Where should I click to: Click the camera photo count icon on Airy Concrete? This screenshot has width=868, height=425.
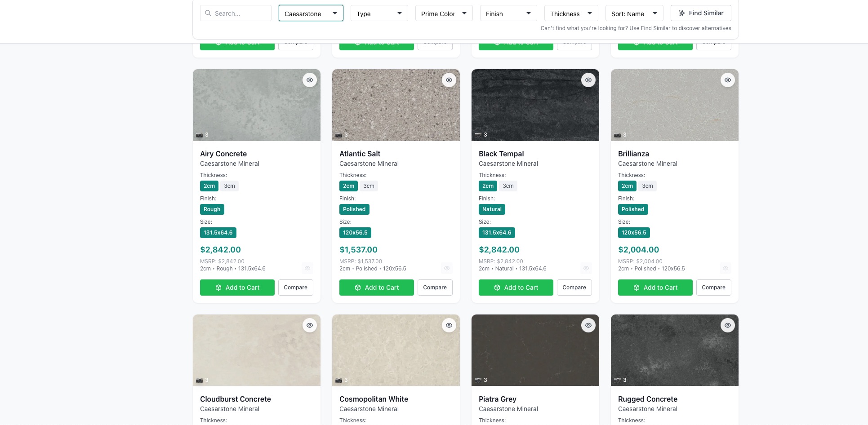pos(199,135)
